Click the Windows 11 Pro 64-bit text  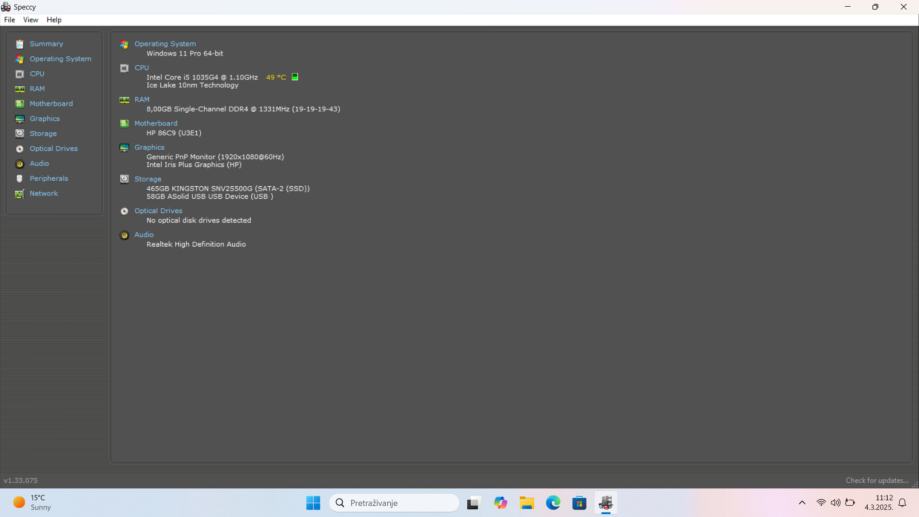[x=185, y=53]
